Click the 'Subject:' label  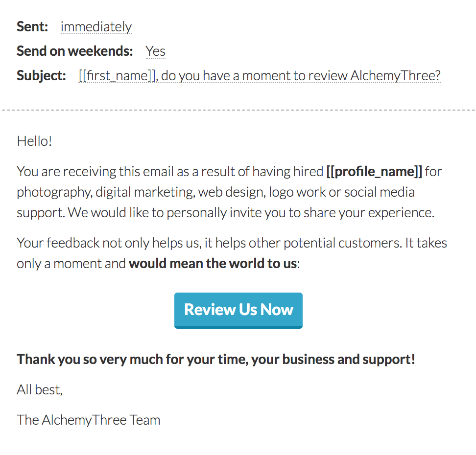tap(41, 75)
